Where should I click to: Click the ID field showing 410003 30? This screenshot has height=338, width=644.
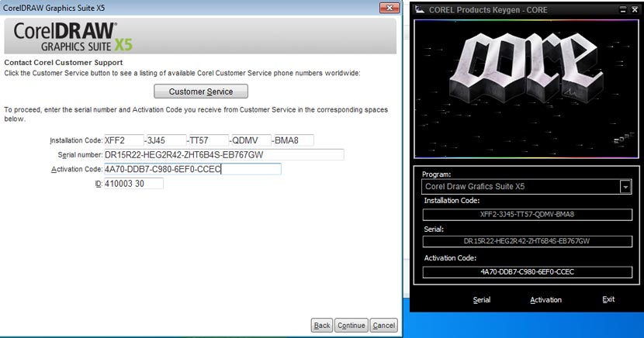click(133, 184)
